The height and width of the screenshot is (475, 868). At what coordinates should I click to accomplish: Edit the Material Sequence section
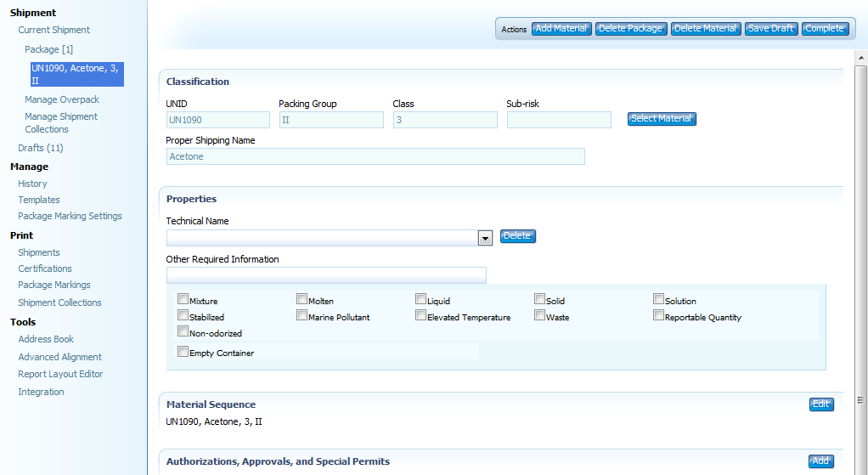pos(820,404)
